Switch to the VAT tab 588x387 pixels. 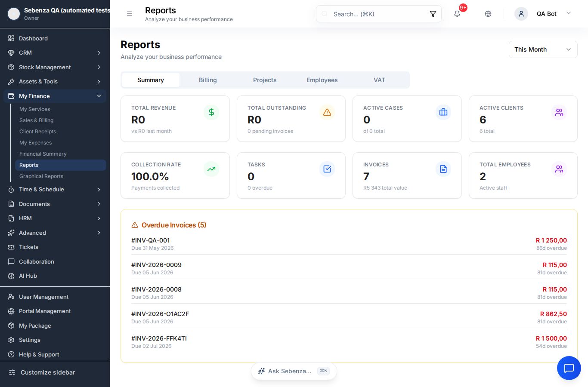point(379,80)
